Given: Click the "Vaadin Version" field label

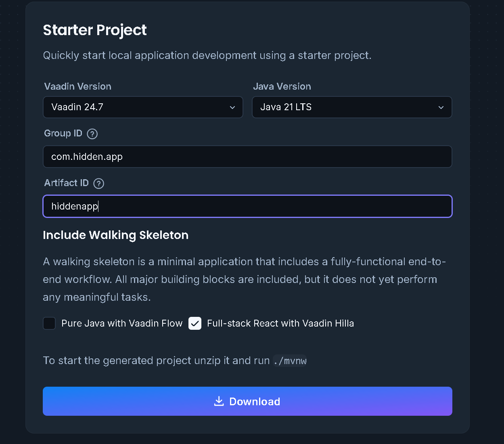Looking at the screenshot, I should coord(78,86).
